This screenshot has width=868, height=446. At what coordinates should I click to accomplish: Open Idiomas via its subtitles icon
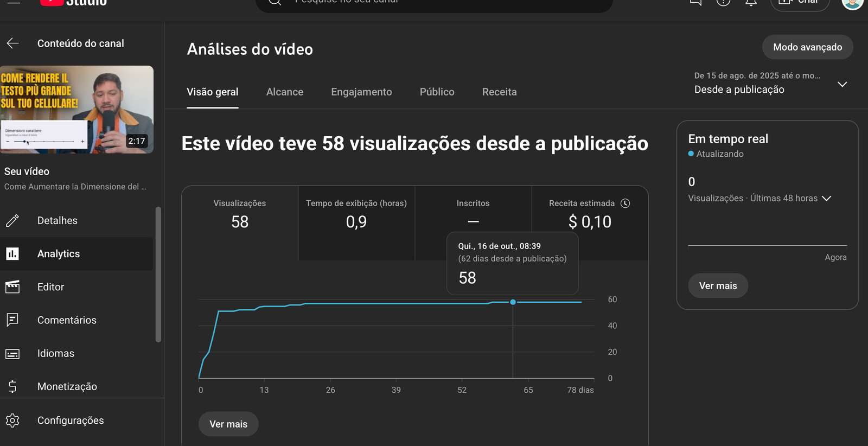point(12,354)
